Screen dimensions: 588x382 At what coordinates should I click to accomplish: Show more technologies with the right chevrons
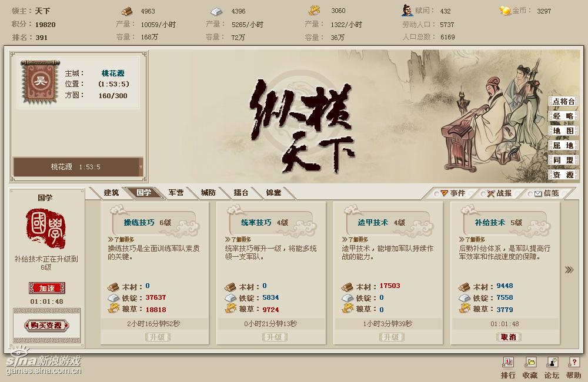(x=569, y=270)
